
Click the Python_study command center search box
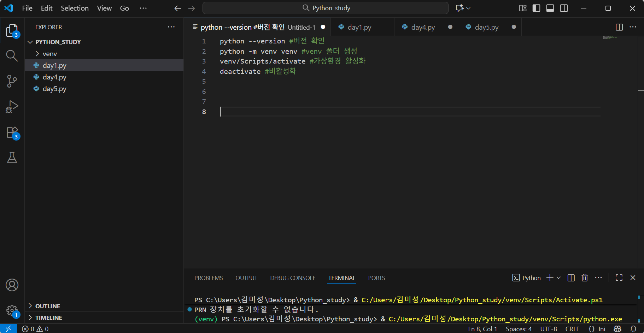point(326,8)
